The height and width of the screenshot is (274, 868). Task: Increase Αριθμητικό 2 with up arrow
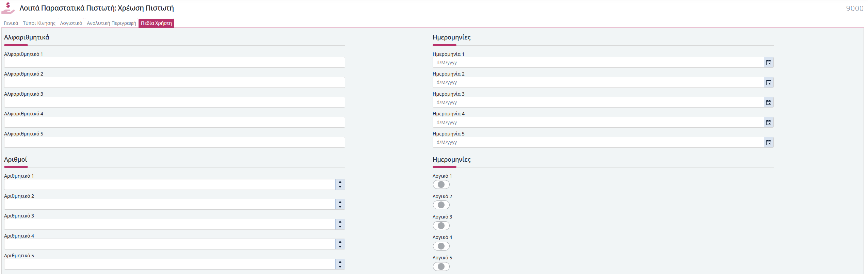pyautogui.click(x=340, y=202)
